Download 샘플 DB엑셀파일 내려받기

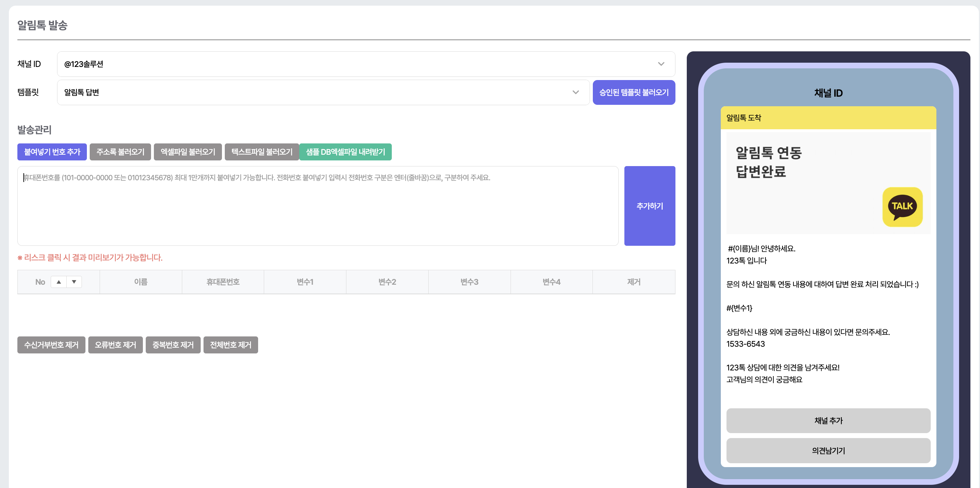point(345,152)
